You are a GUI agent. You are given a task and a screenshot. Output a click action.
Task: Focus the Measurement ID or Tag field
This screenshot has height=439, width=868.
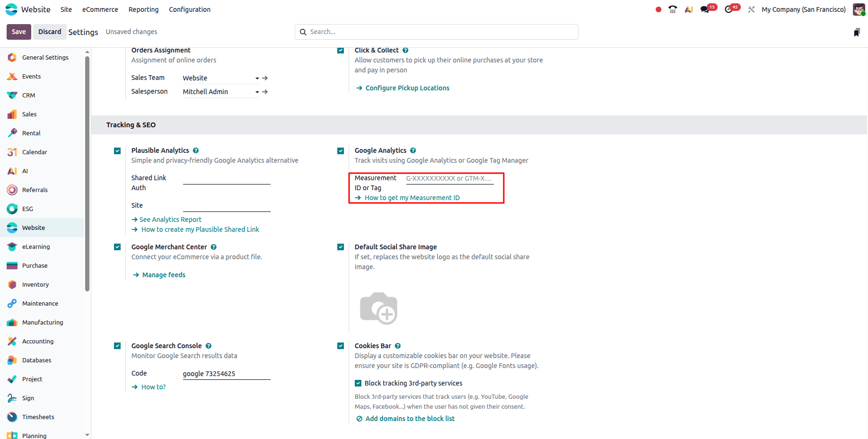(450, 178)
